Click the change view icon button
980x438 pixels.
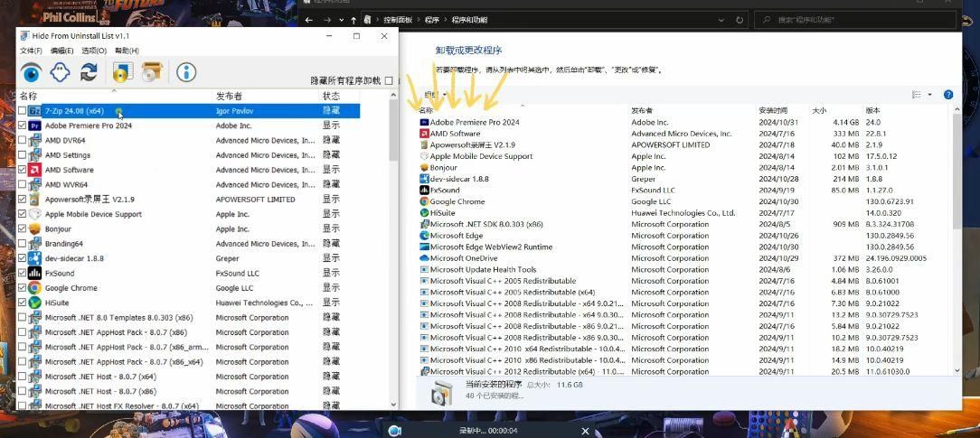click(916, 95)
